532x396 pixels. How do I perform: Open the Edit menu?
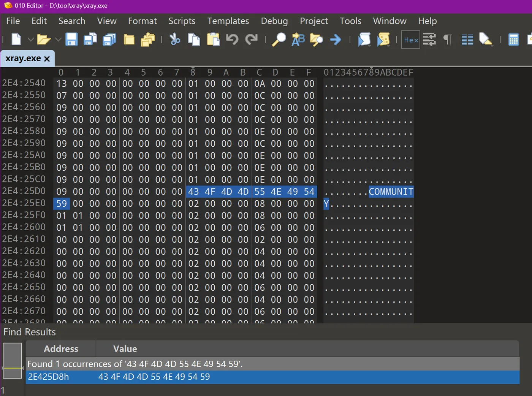(39, 21)
